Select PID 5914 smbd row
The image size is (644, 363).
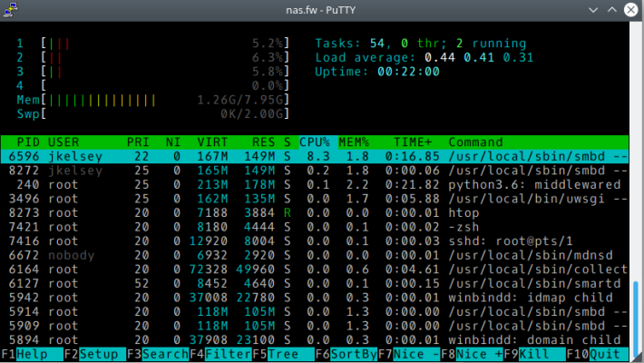coord(315,311)
